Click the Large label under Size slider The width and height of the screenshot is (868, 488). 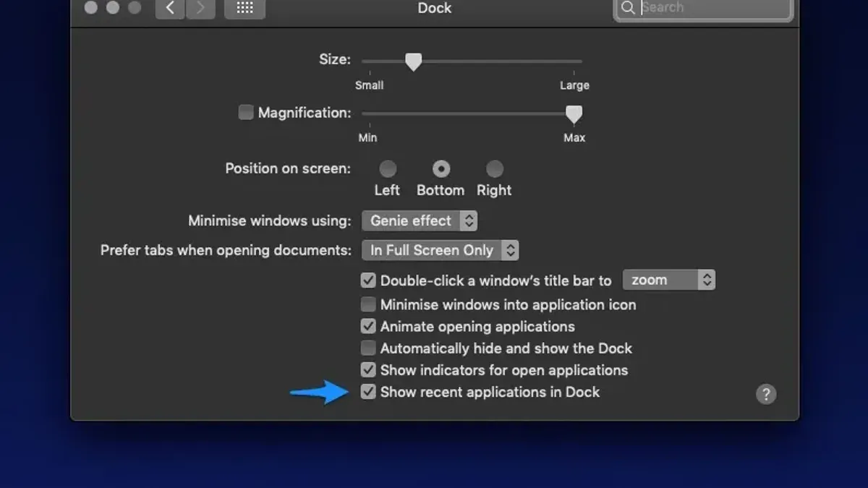tap(574, 85)
